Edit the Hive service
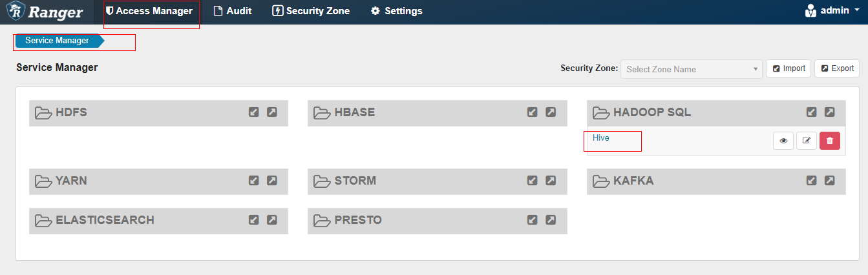The width and height of the screenshot is (868, 275). click(x=807, y=141)
